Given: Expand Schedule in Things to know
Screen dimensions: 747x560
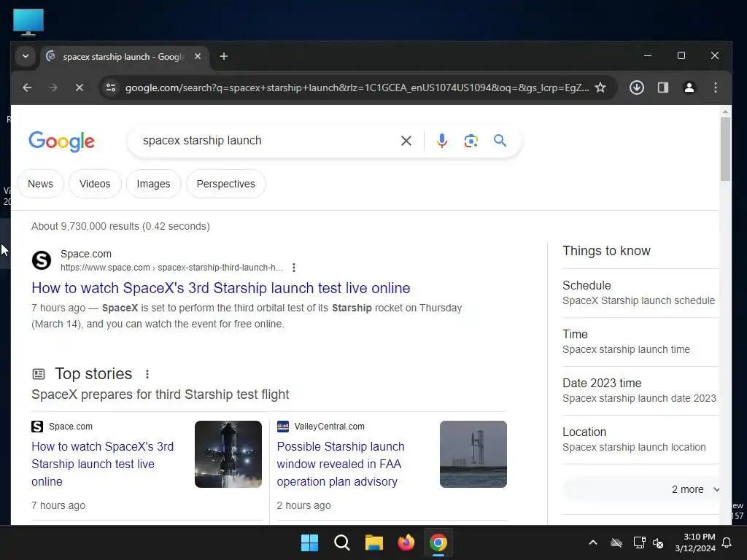Looking at the screenshot, I should pos(640,293).
